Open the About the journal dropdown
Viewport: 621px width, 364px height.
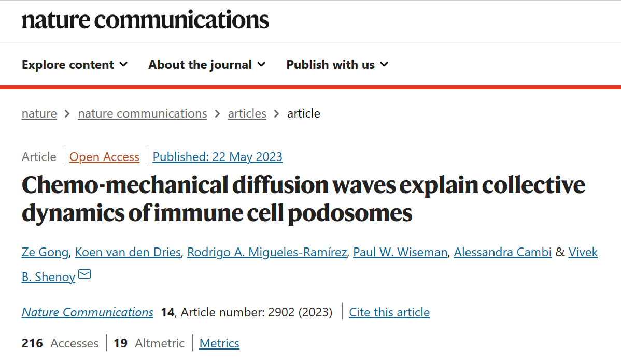pyautogui.click(x=207, y=65)
